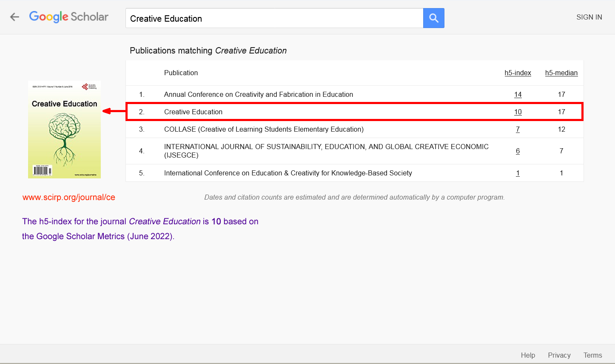Open h5-index value 6 for IJSEGCE

pyautogui.click(x=518, y=151)
